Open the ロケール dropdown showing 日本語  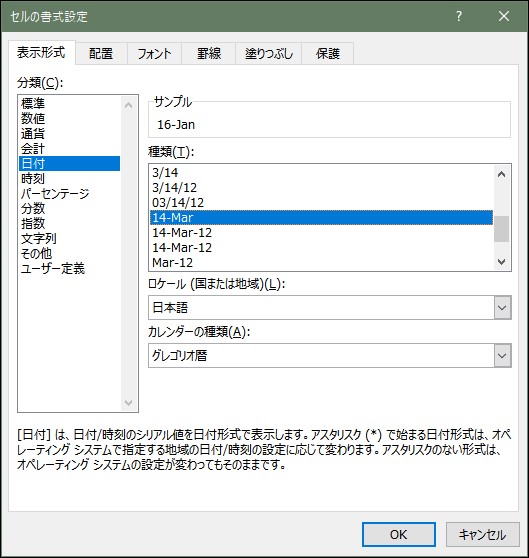point(330,307)
